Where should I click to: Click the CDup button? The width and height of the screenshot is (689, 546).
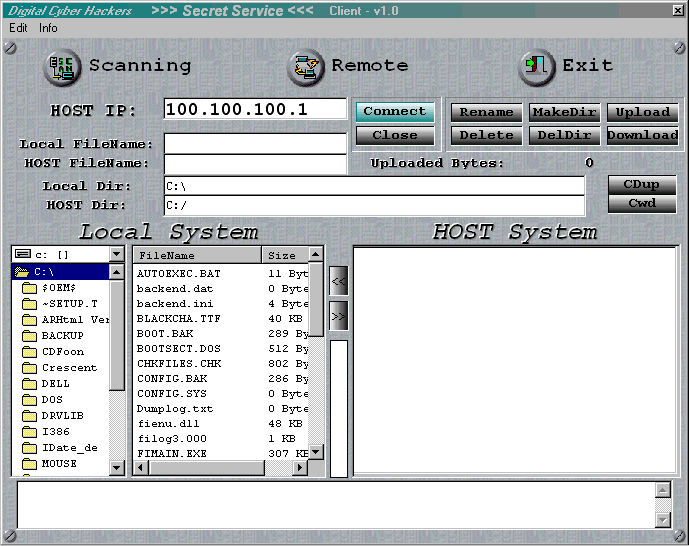tap(641, 185)
